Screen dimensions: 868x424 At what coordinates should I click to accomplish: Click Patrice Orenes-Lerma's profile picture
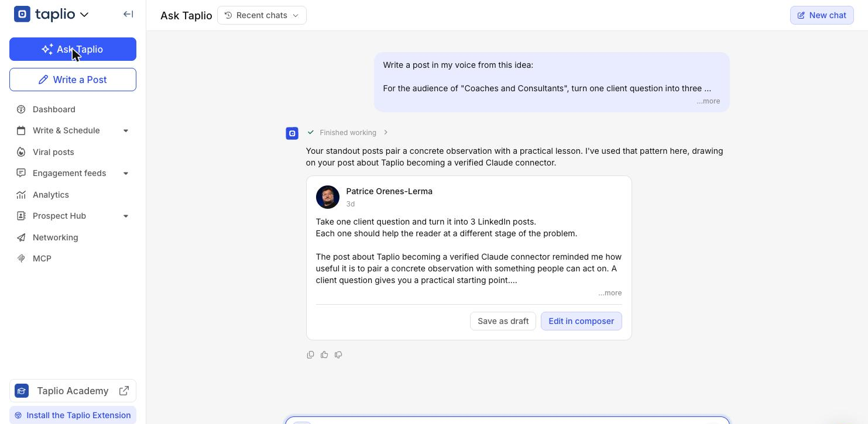click(x=328, y=197)
